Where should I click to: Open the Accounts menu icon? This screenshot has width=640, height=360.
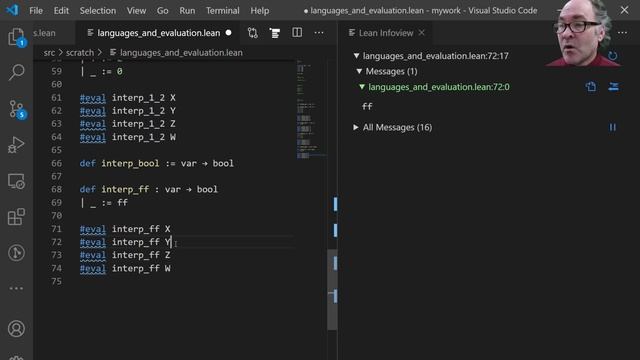pos(16,329)
